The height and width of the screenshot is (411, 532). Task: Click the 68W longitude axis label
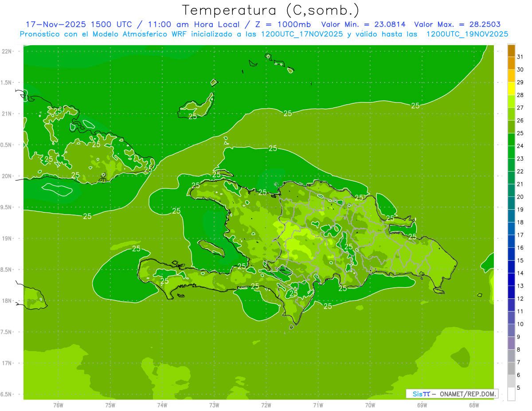(474, 405)
